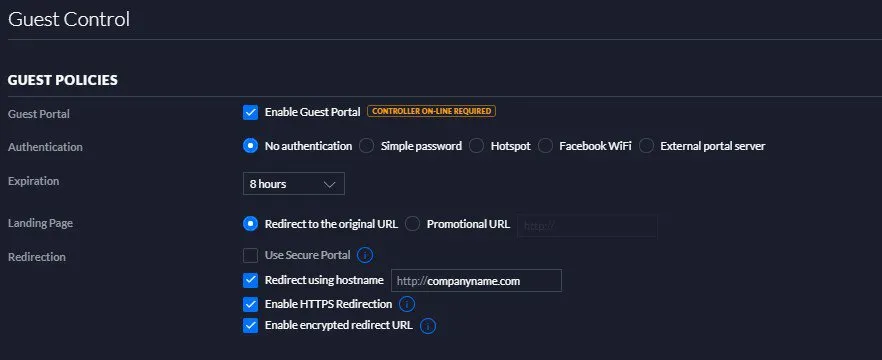This screenshot has width=882, height=360.
Task: Click the Controller On-Line Required badge
Action: tap(431, 111)
